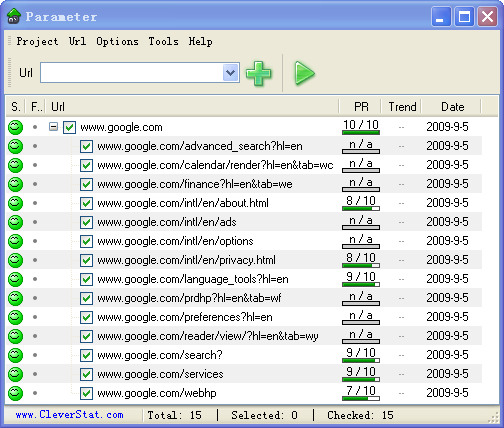Click smiley status icon for advanced_search row

pyautogui.click(x=15, y=146)
